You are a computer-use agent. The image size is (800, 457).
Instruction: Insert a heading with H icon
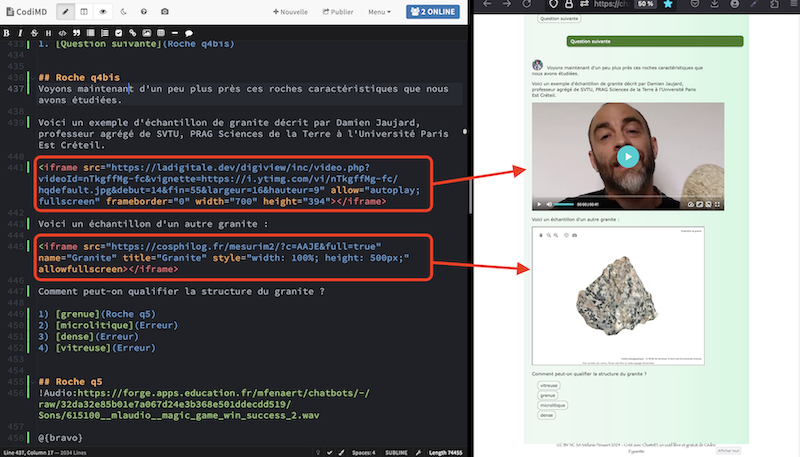click(x=48, y=33)
